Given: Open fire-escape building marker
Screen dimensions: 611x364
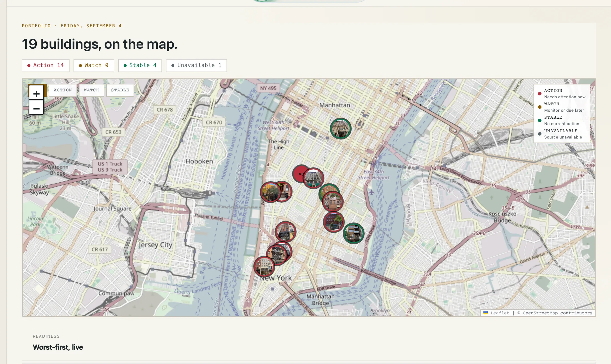Looking at the screenshot, I should [276, 255].
